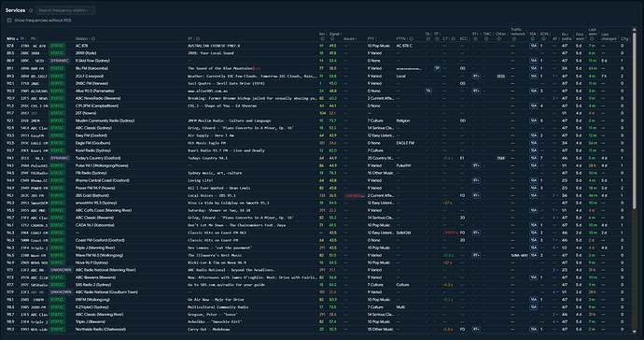Click the info icon under EON column header
Screen dimensions: 644x340
[x=543, y=39]
